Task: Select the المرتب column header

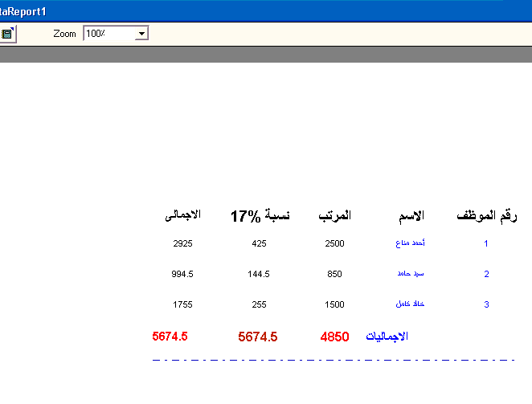Action: pyautogui.click(x=334, y=216)
